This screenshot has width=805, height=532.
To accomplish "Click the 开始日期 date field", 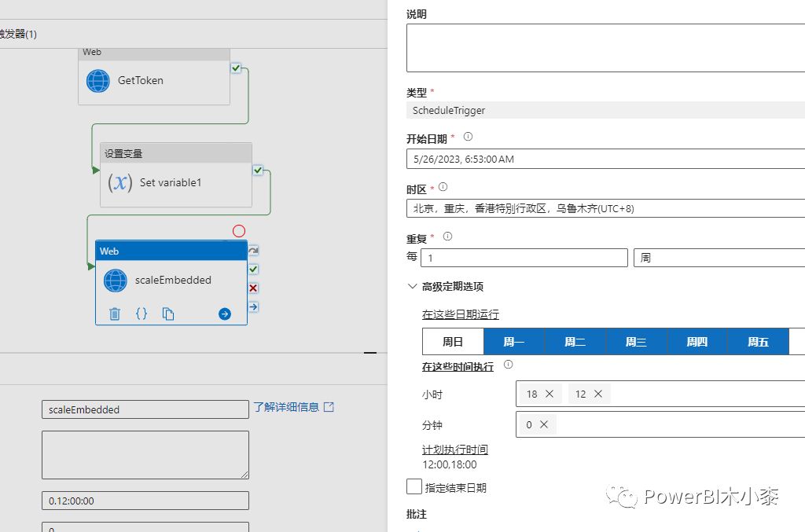I will (606, 159).
